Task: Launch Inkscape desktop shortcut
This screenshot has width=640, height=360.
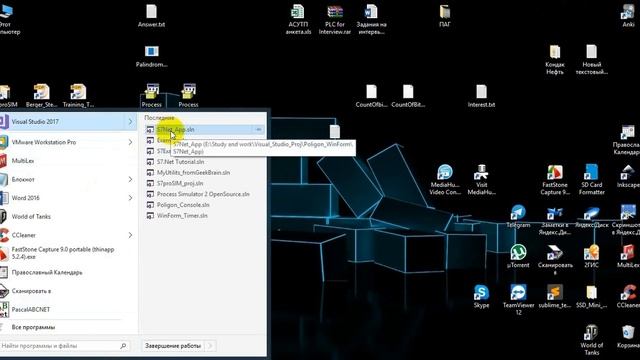Action: pyautogui.click(x=629, y=176)
